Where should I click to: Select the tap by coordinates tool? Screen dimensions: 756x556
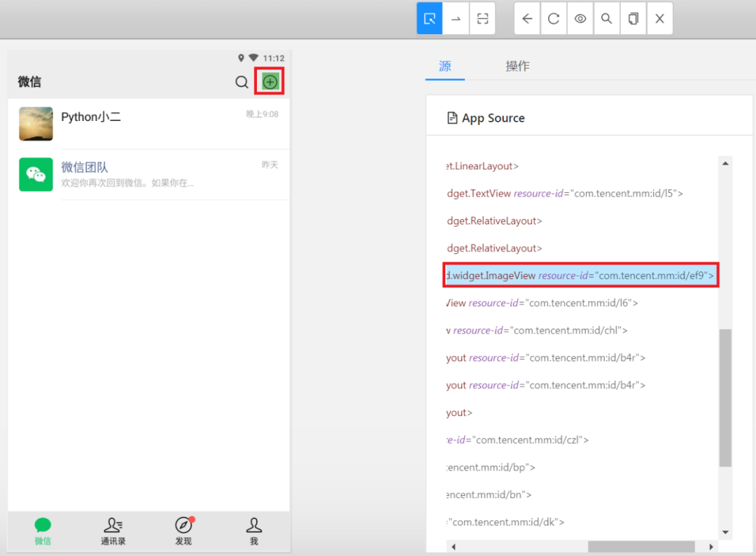[482, 19]
